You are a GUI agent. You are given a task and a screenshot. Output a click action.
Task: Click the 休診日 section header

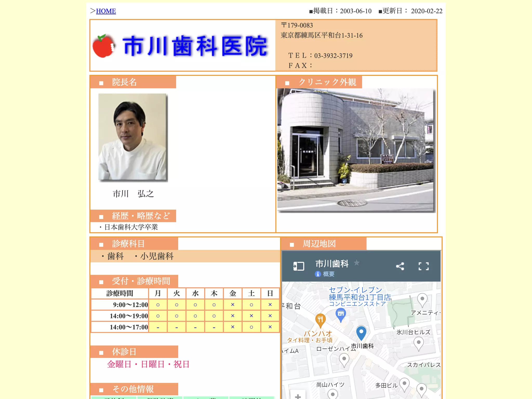click(134, 352)
